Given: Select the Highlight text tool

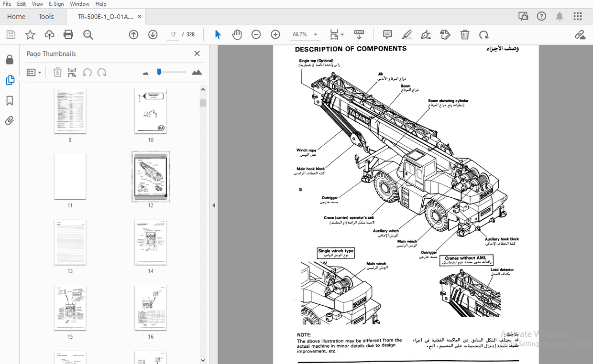Looking at the screenshot, I should (406, 34).
